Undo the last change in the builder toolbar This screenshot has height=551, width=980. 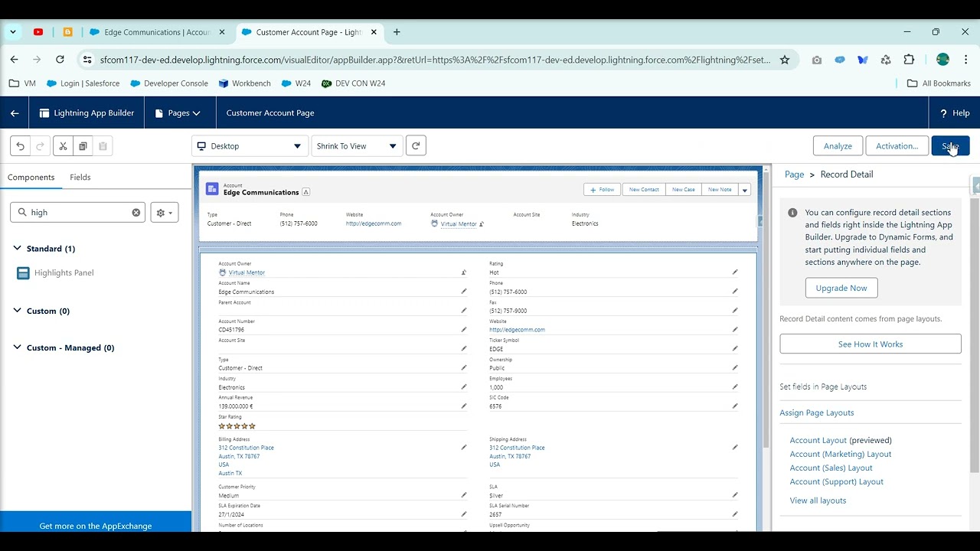pos(21,146)
